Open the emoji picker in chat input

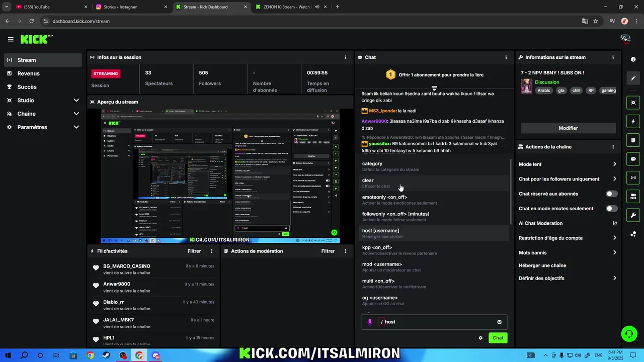point(499,322)
